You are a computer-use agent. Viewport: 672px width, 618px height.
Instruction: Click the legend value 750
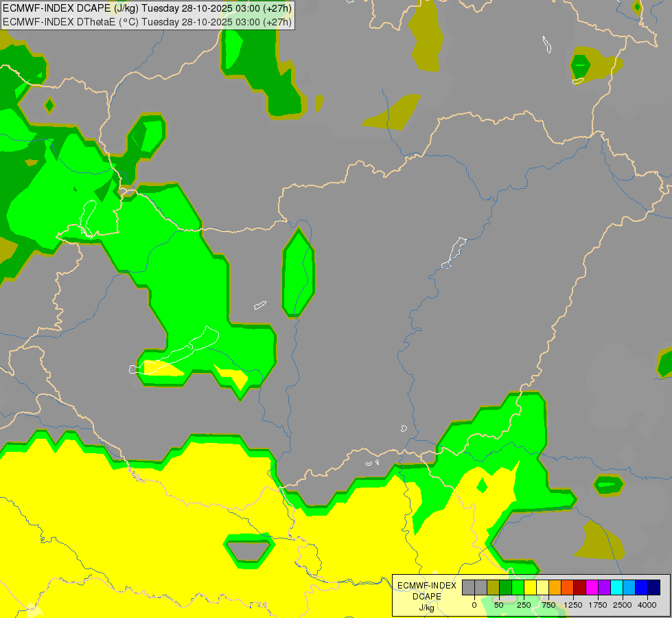point(548,605)
